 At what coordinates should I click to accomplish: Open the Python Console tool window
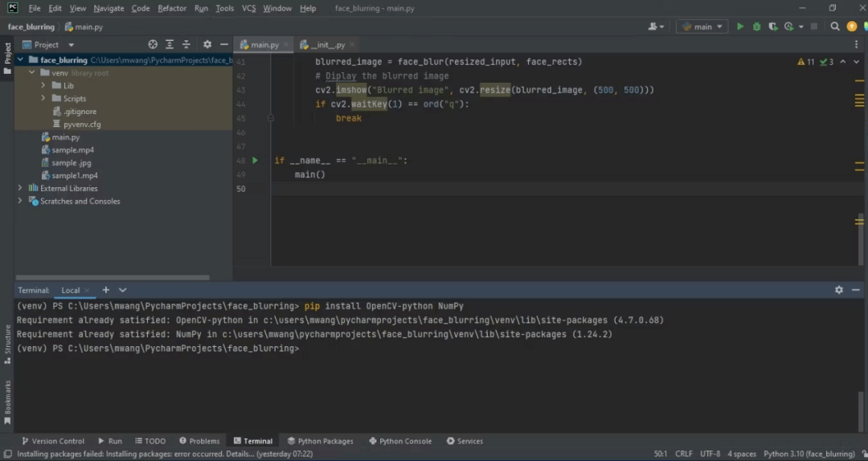[x=400, y=441]
